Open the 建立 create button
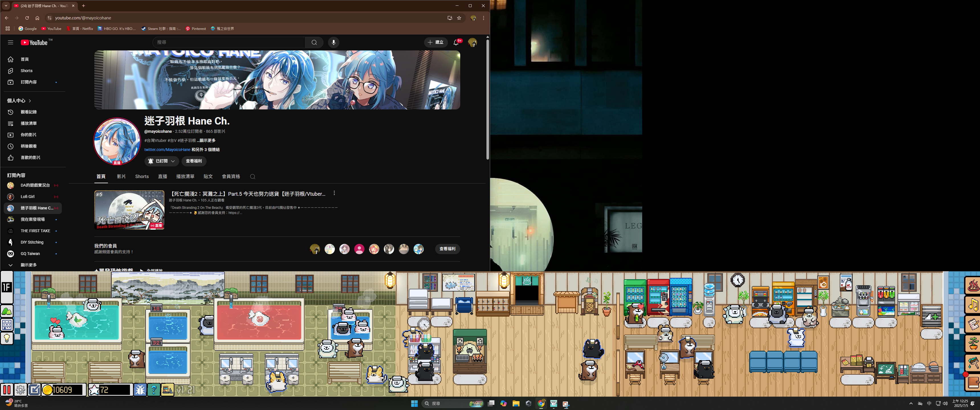The width and height of the screenshot is (980, 410). (x=436, y=42)
